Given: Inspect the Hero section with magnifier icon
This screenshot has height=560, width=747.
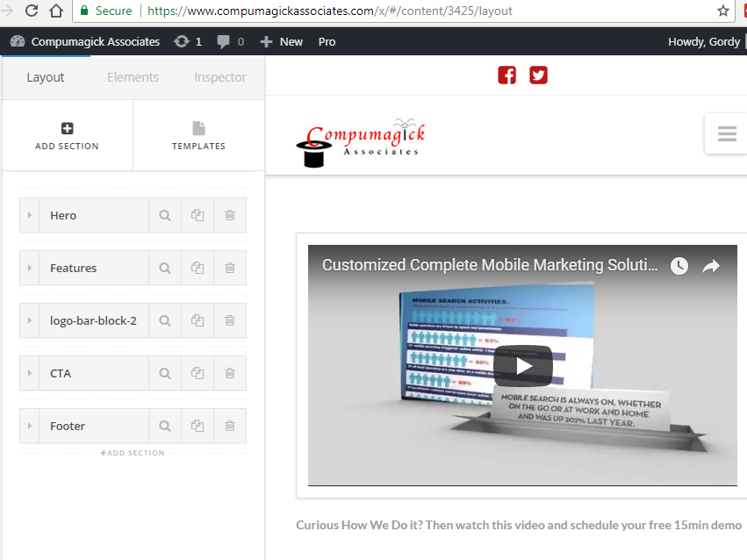Looking at the screenshot, I should [x=165, y=215].
